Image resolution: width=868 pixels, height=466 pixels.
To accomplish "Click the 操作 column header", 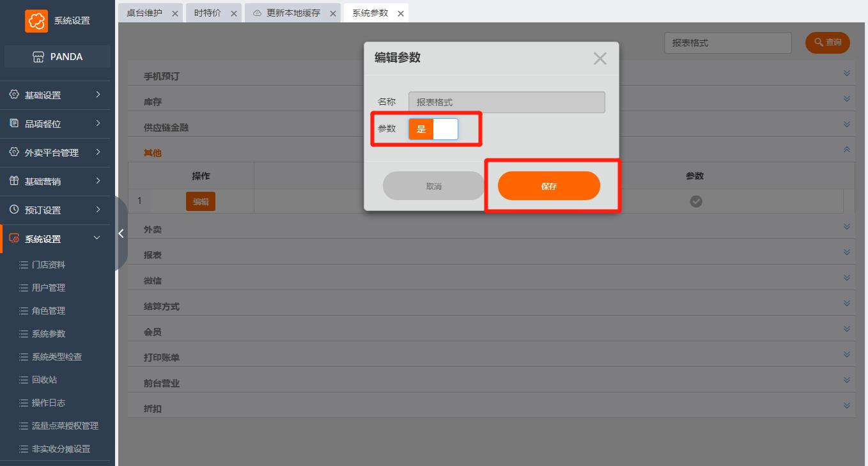I will (x=201, y=176).
